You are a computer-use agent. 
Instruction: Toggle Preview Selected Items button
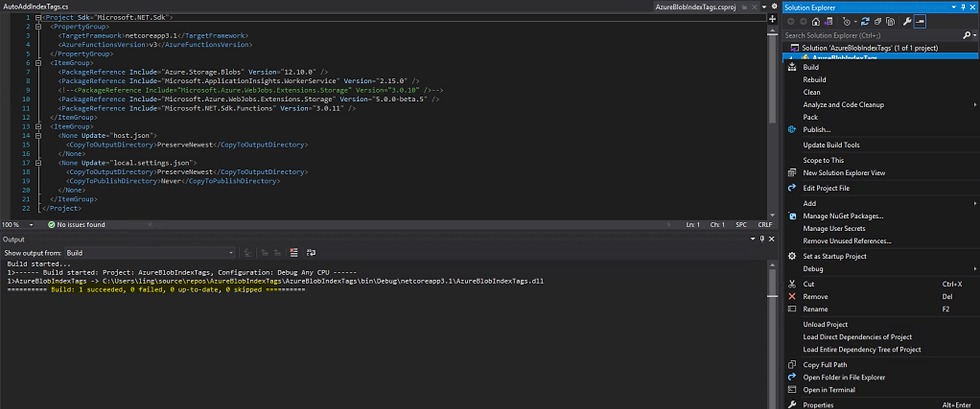[x=919, y=21]
